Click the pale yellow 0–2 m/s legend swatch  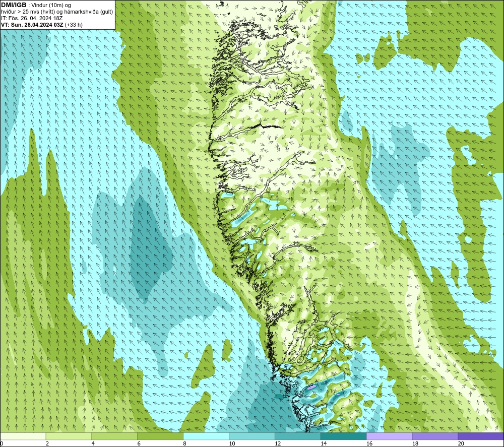point(23,436)
